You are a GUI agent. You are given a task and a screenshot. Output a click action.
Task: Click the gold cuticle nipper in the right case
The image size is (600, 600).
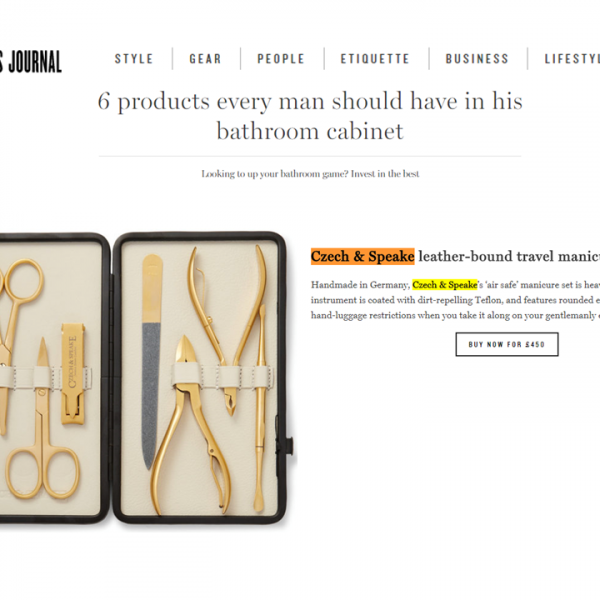point(228,331)
